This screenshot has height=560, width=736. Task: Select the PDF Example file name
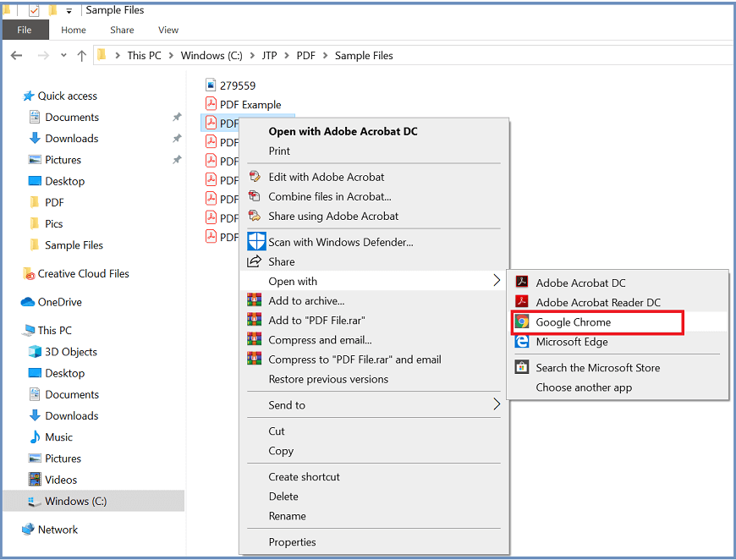coord(250,105)
